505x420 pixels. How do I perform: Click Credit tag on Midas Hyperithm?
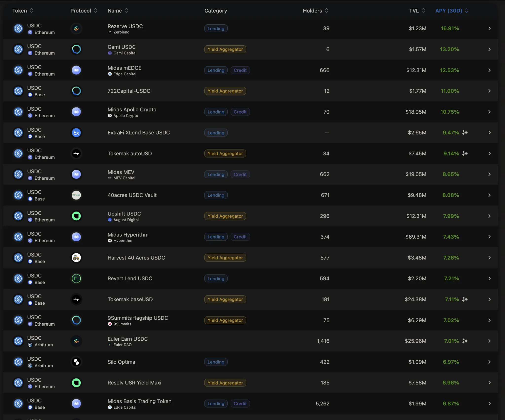pos(240,237)
